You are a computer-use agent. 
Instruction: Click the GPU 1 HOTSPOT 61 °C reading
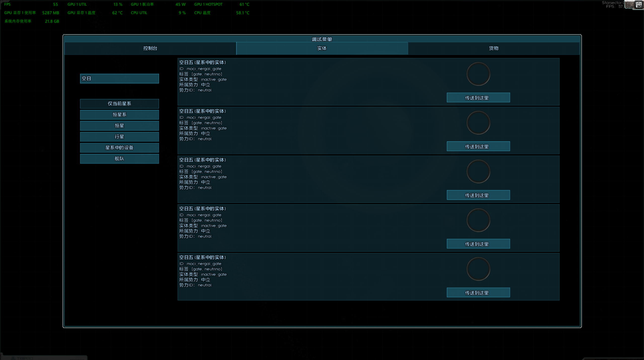click(221, 4)
